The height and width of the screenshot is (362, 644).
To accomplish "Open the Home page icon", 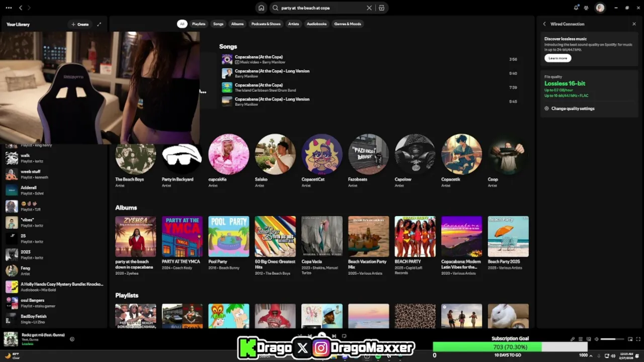I will pos(261,8).
